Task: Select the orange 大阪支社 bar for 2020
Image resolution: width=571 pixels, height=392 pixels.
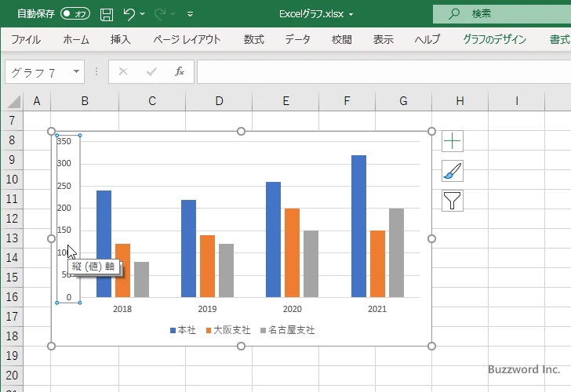Action: click(x=292, y=253)
